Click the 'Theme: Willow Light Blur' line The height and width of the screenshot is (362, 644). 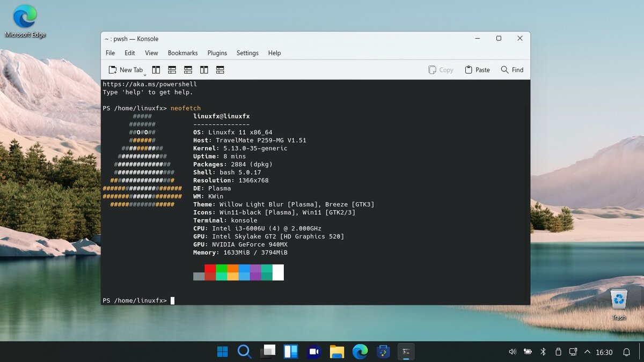pyautogui.click(x=284, y=204)
